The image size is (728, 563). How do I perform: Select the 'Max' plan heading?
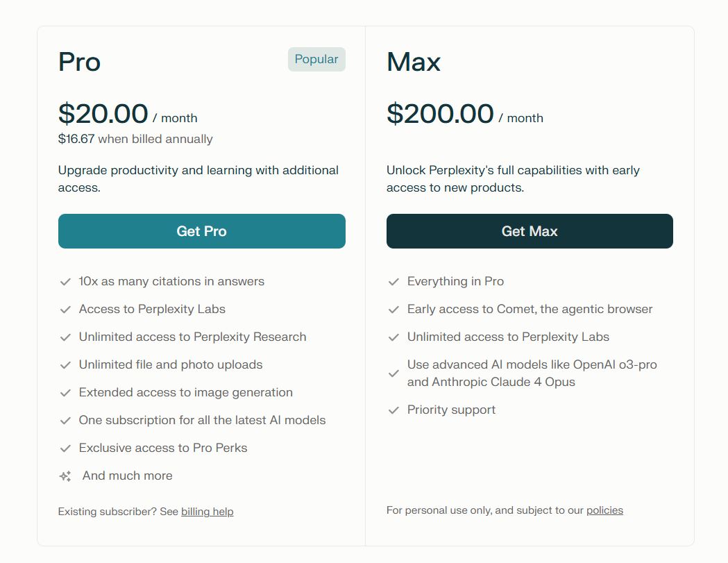tap(414, 62)
